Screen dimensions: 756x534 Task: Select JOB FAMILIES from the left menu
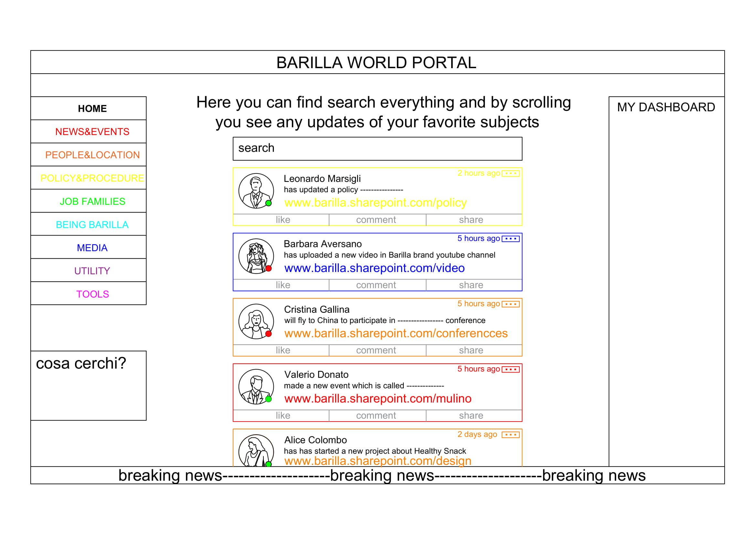click(92, 201)
